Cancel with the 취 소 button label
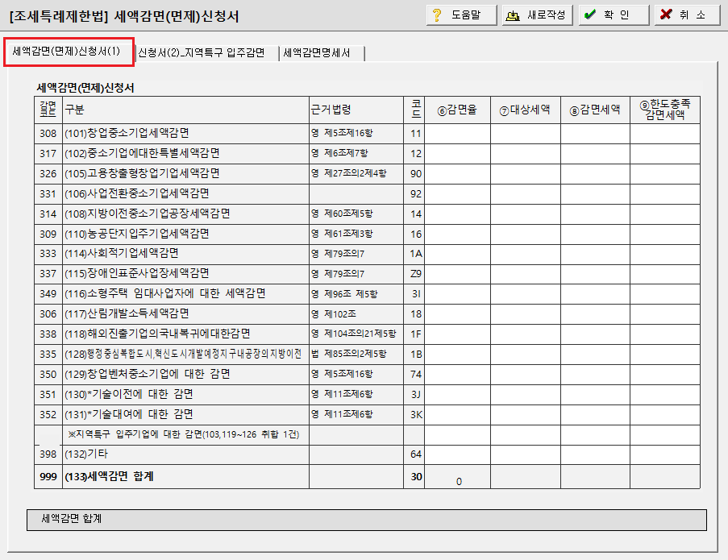Screen dimensions: 728x560 click(693, 15)
